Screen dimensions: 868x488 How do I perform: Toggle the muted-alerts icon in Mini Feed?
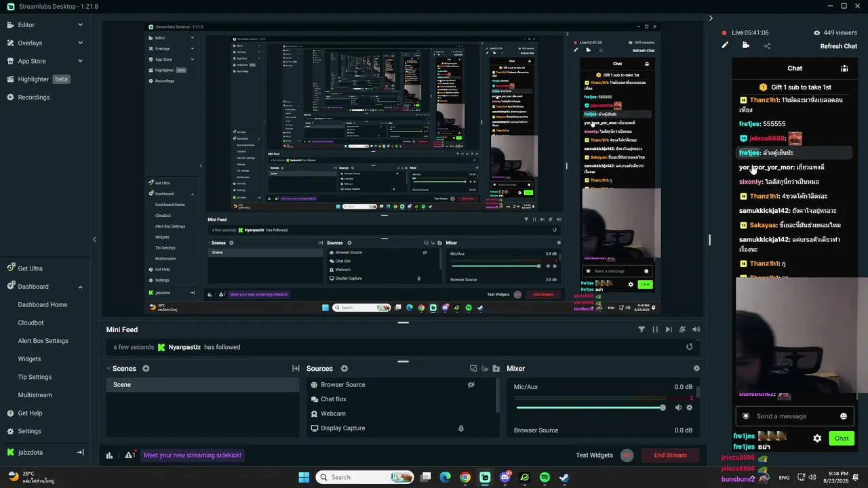pyautogui.click(x=682, y=329)
